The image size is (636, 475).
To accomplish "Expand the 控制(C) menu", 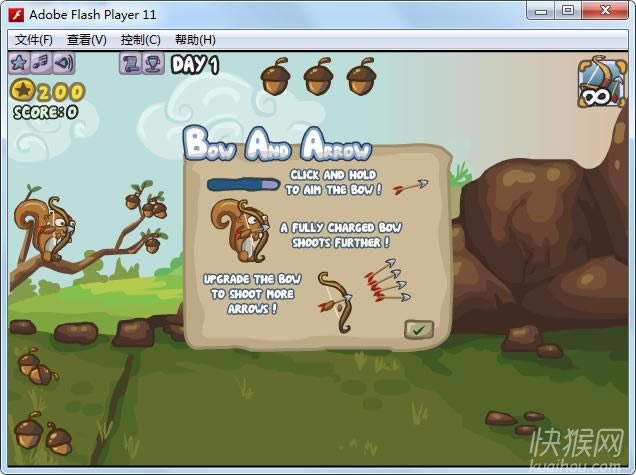I will (x=140, y=40).
